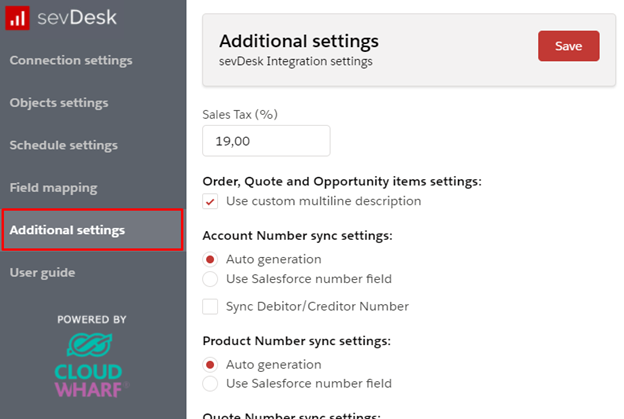624x419 pixels.
Task: Click the Account Number sync settings heading
Action: (x=297, y=236)
